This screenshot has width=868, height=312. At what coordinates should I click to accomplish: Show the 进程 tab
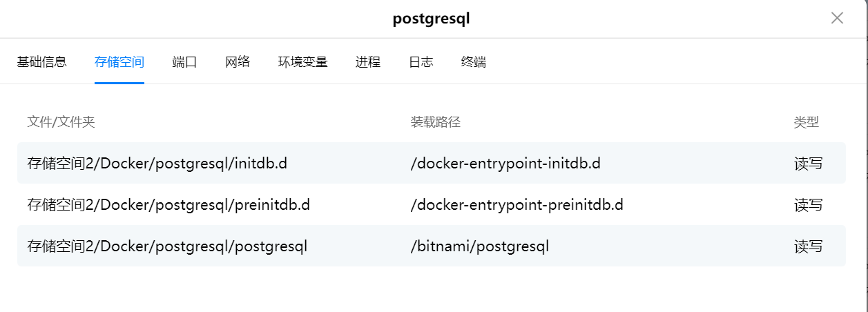pos(368,61)
